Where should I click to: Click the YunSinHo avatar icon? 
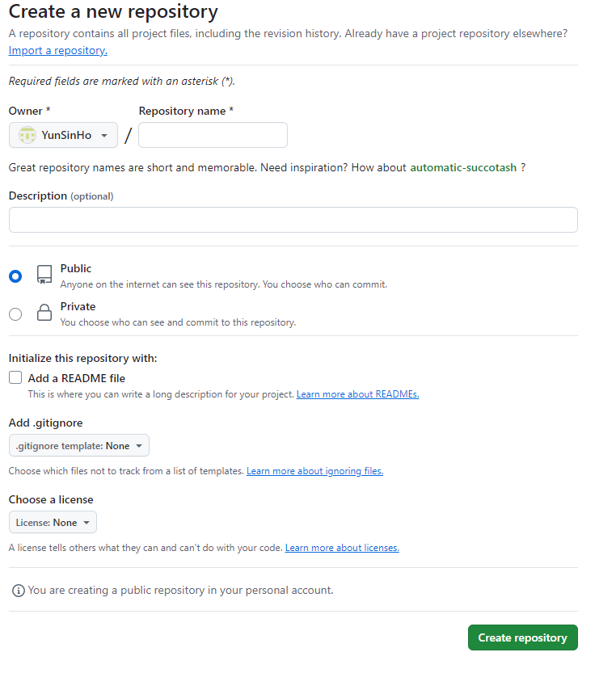27,135
